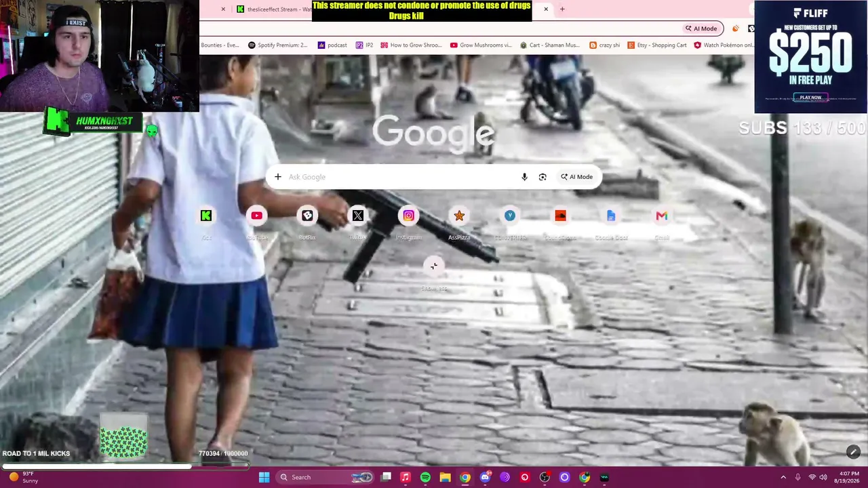Open Task View on the taskbar
This screenshot has height=488, width=868.
(x=386, y=477)
